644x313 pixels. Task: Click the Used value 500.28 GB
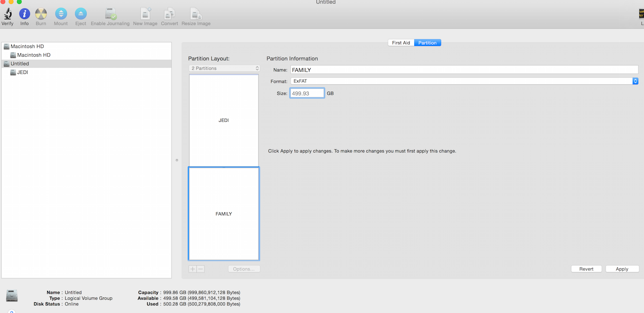click(x=201, y=304)
